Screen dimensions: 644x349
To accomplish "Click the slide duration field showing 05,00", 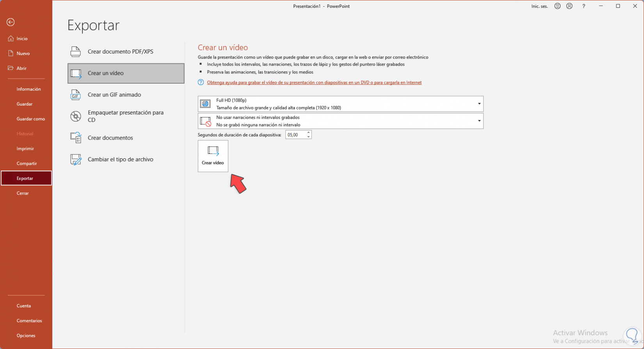I will 295,135.
